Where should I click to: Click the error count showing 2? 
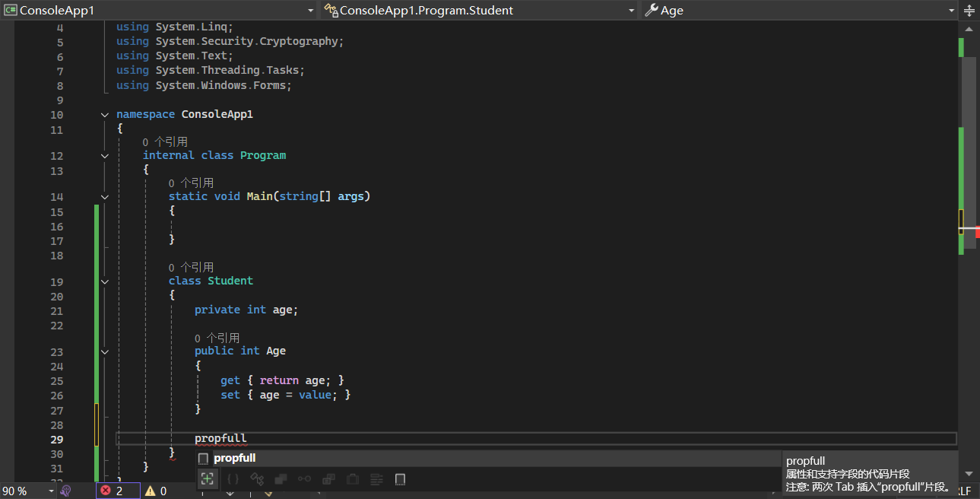click(119, 491)
